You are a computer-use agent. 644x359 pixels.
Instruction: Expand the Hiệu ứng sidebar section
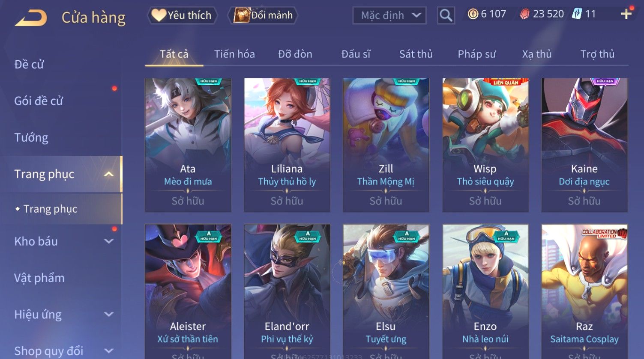tap(109, 314)
